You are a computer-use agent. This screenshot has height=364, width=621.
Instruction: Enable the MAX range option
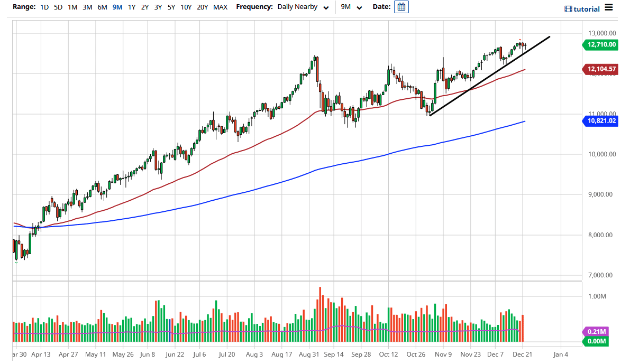(220, 7)
